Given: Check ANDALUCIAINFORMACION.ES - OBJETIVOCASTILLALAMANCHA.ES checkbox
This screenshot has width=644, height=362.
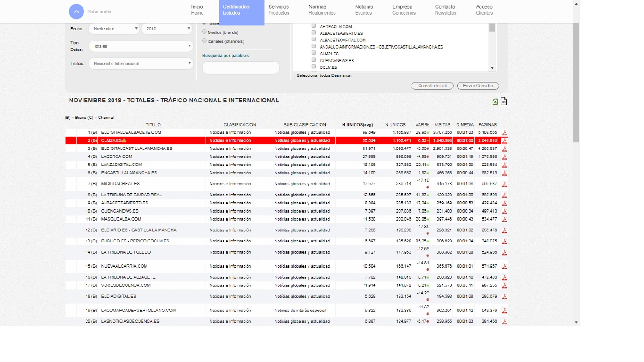Looking at the screenshot, I should tap(314, 47).
